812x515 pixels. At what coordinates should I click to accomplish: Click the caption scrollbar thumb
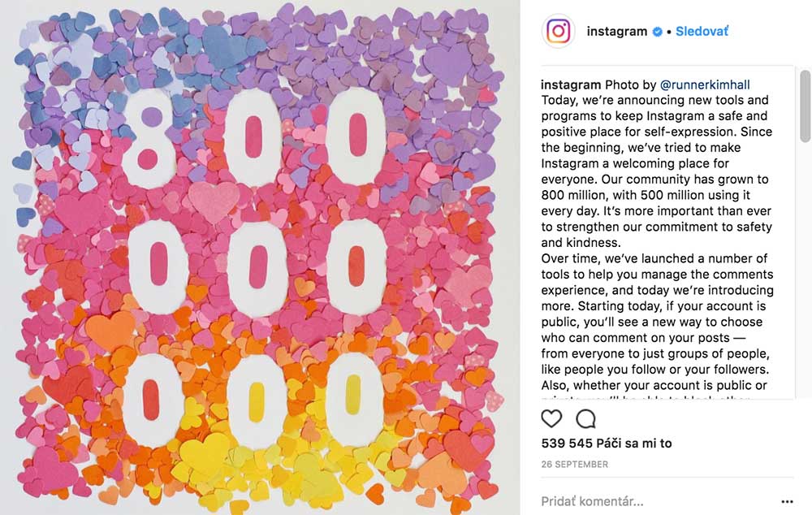(804, 106)
